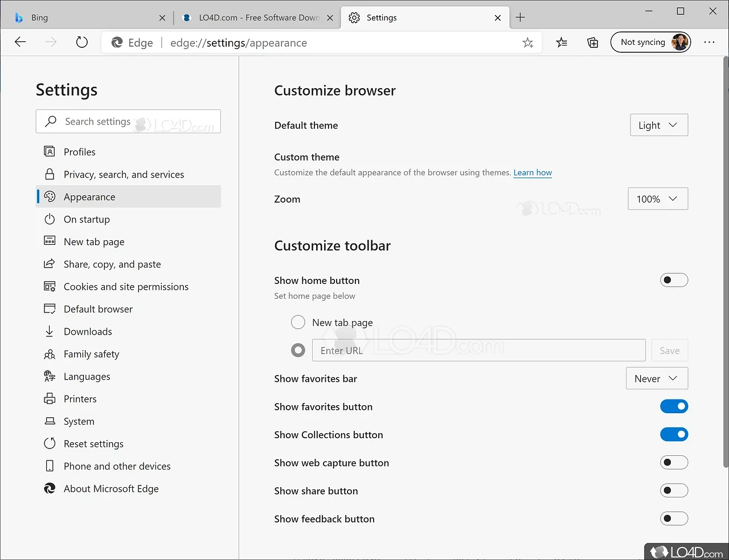Click the Phone and other devices icon
The height and width of the screenshot is (560, 729).
click(50, 466)
